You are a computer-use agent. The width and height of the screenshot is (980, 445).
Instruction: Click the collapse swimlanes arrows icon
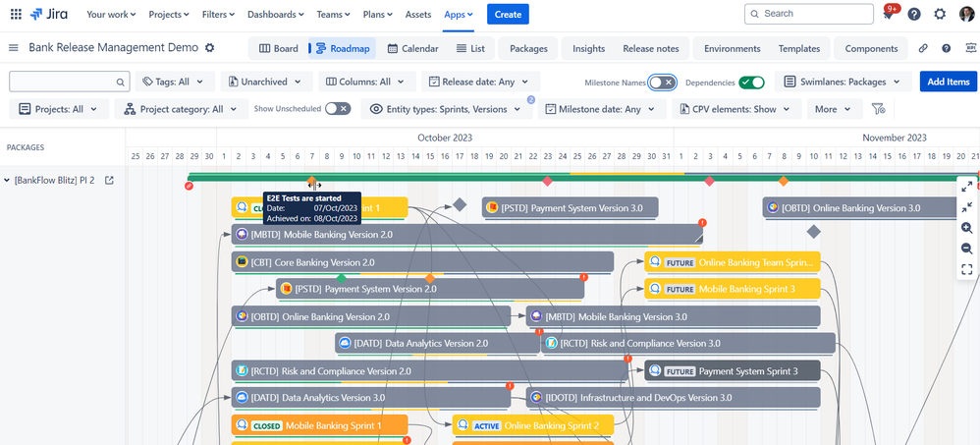coord(967,207)
